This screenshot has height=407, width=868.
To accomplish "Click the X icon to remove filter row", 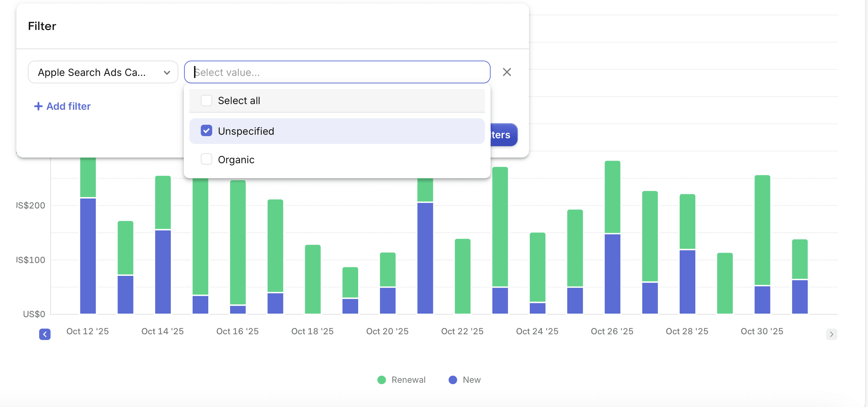I will (507, 72).
